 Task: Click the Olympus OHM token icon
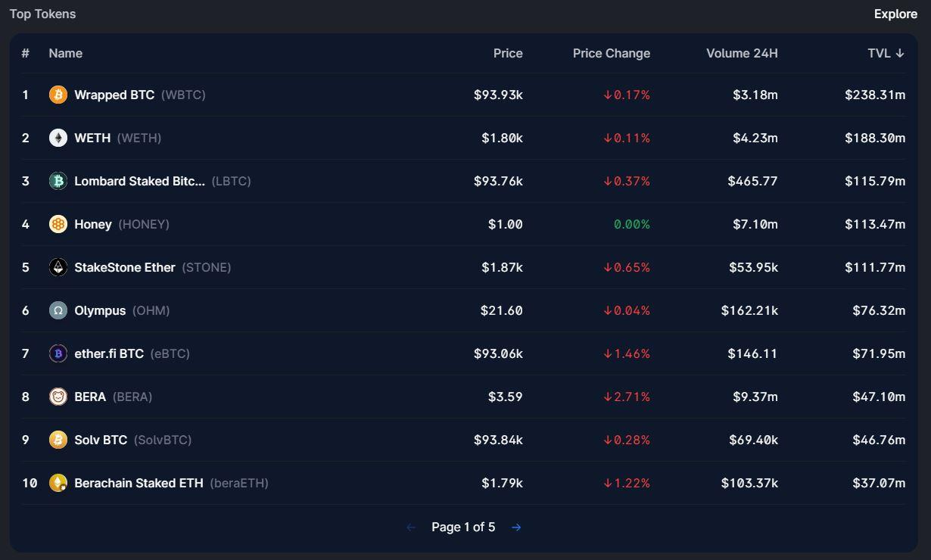(x=58, y=310)
